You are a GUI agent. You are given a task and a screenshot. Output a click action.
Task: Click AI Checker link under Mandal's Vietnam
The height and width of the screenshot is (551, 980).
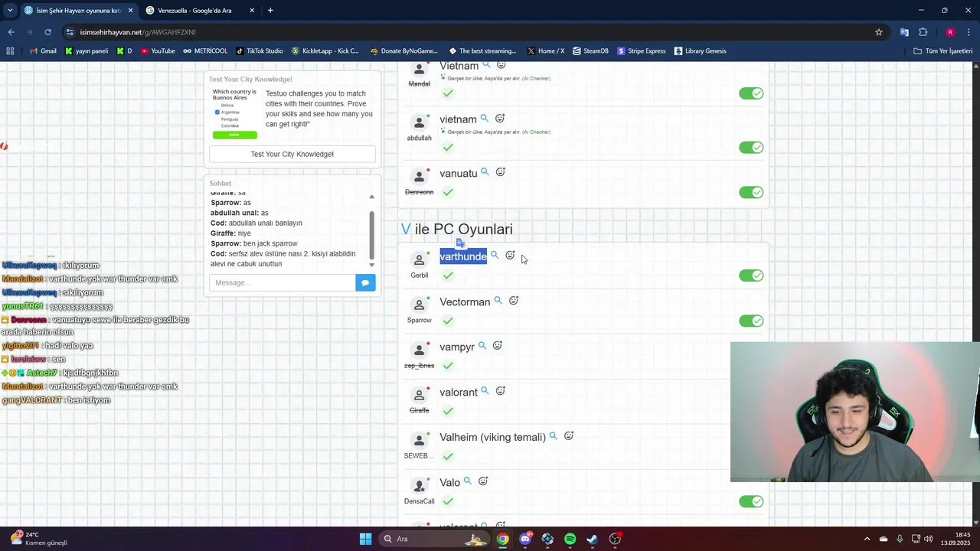(x=536, y=78)
